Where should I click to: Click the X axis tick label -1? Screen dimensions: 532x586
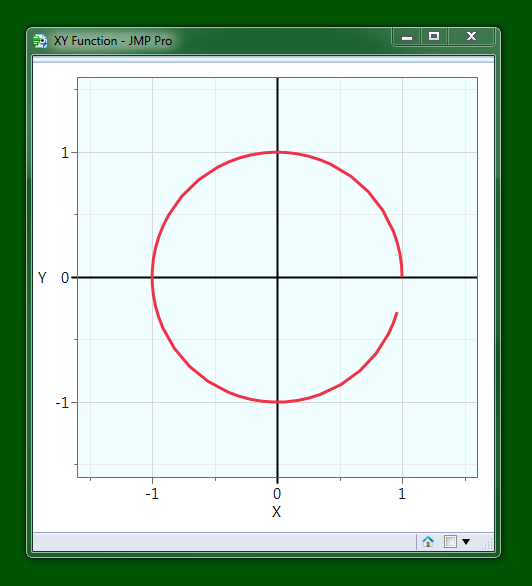click(x=152, y=494)
